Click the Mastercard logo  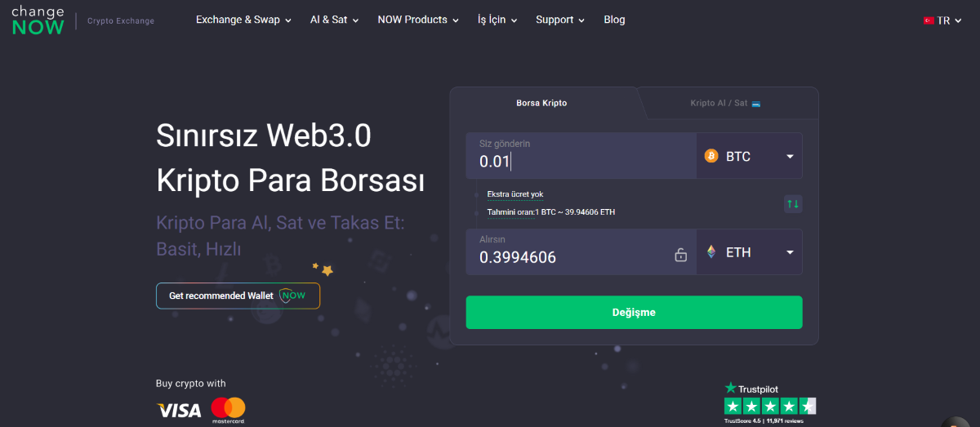tap(228, 410)
